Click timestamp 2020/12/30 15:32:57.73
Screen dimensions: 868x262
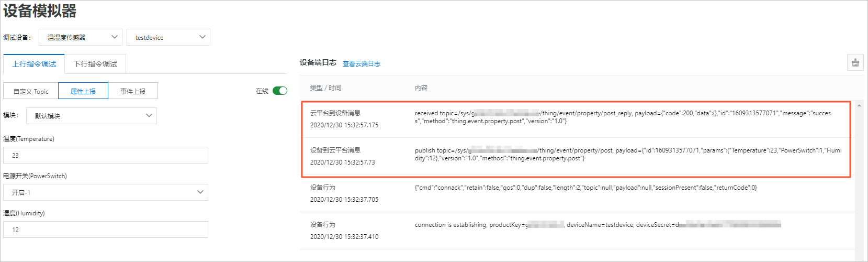coord(343,162)
